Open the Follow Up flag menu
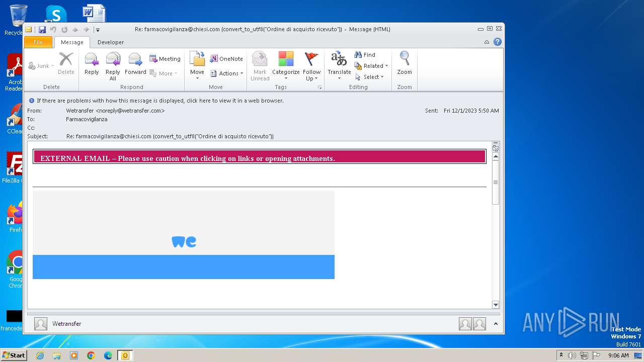The width and height of the screenshot is (644, 362). coord(312,66)
